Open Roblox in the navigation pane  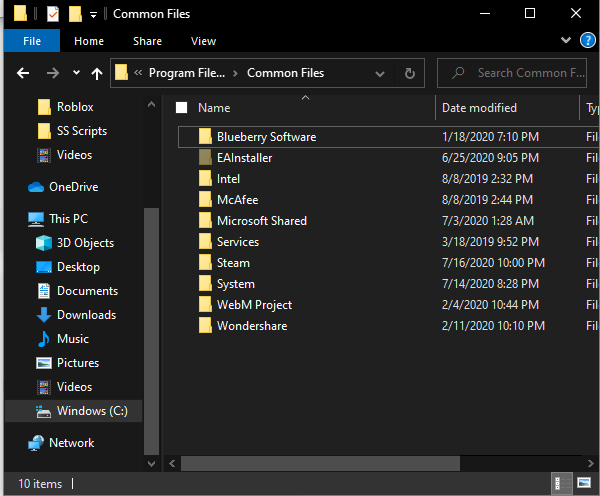click(x=75, y=107)
